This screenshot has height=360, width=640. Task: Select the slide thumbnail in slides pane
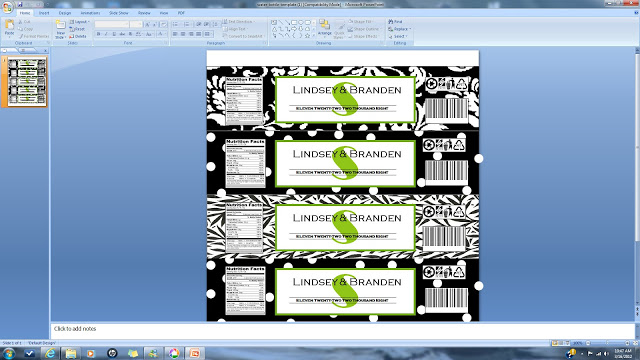tap(27, 81)
